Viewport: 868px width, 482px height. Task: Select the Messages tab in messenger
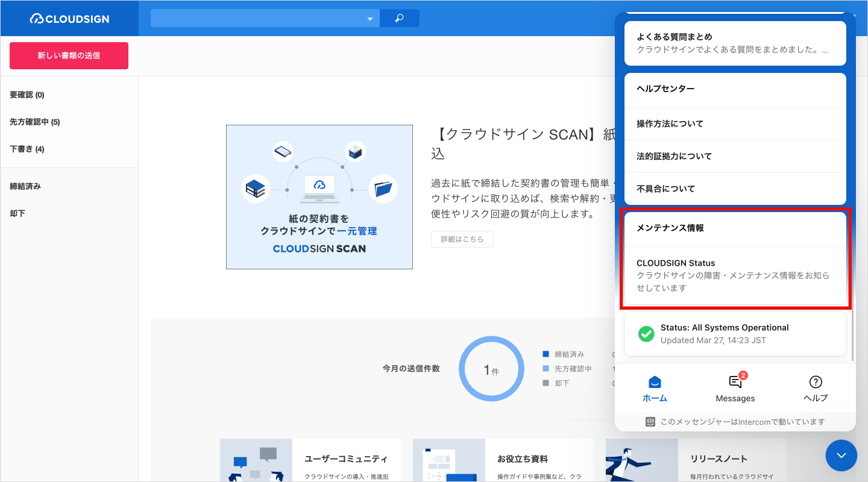(735, 389)
